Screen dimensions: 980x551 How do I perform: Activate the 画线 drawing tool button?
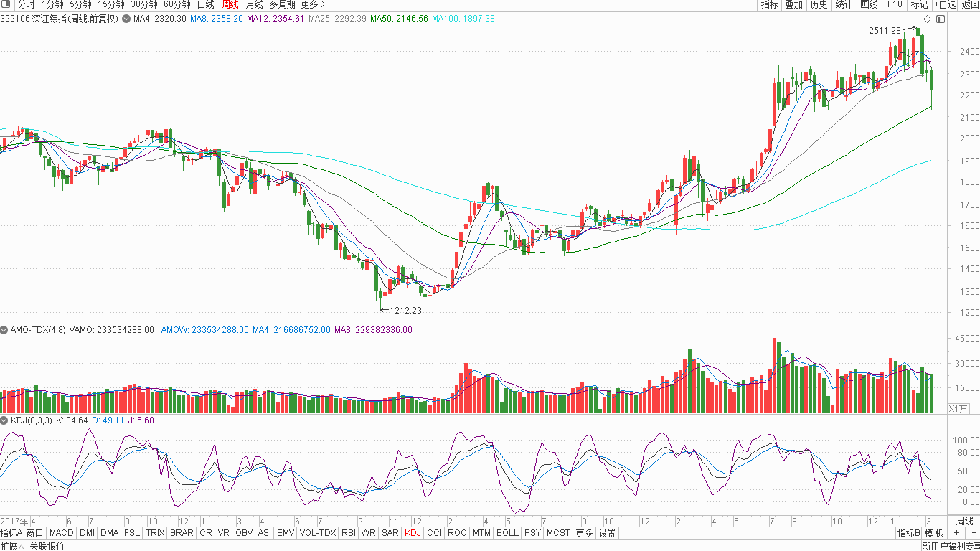tap(869, 4)
